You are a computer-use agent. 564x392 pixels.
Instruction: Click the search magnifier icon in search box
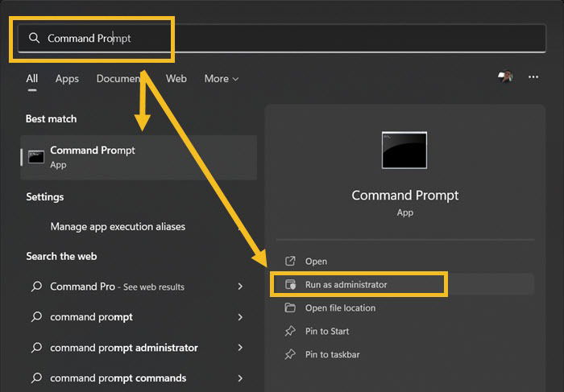point(34,38)
